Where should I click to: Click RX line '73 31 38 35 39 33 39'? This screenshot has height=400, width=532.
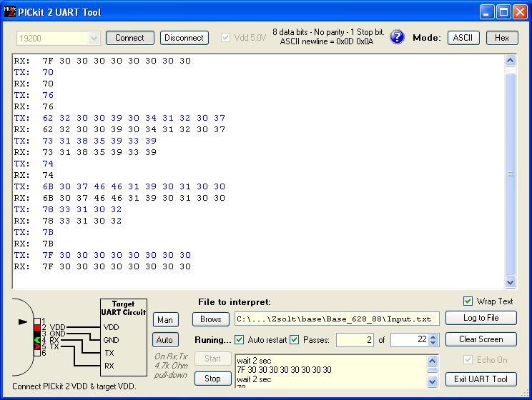point(85,152)
